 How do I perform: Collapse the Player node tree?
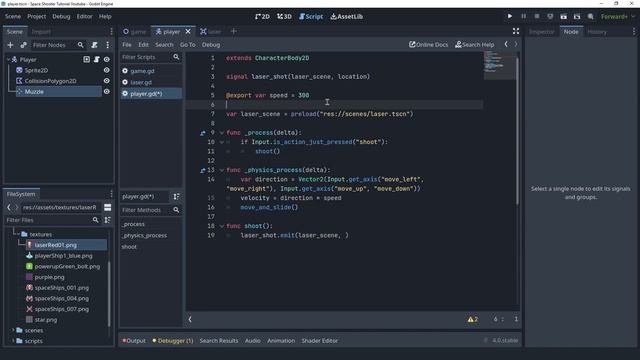(x=8, y=60)
